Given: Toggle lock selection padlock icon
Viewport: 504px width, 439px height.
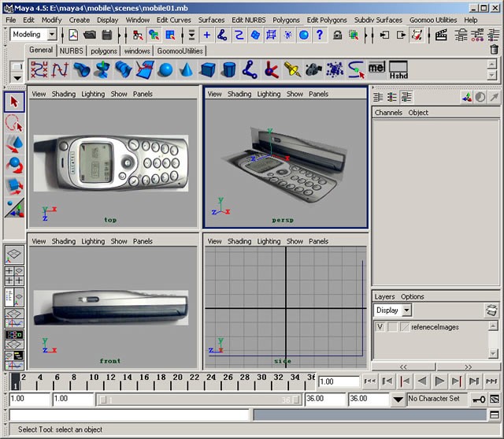Looking at the screenshot, I should (337, 35).
